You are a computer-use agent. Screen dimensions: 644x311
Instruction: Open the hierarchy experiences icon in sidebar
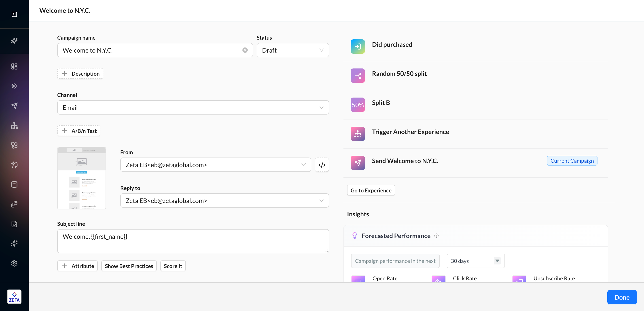pyautogui.click(x=14, y=125)
